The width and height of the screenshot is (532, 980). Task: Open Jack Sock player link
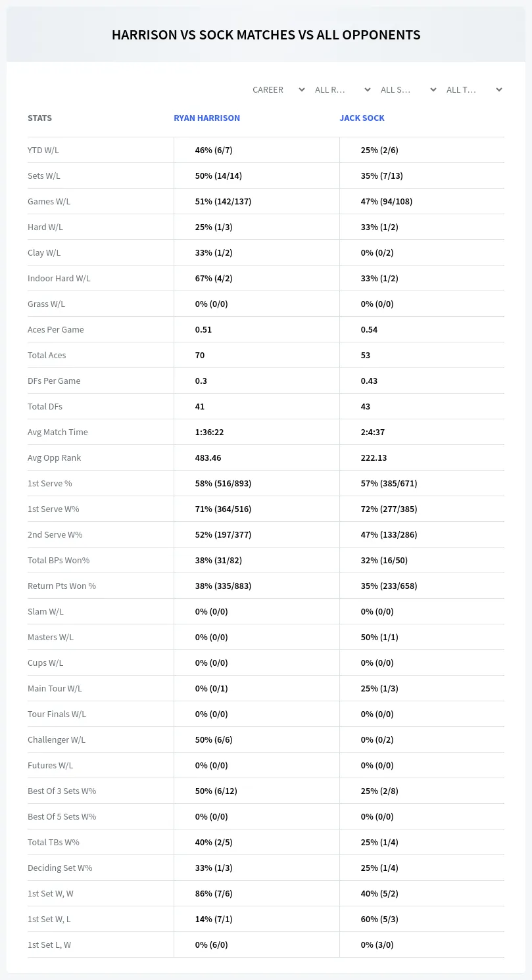[362, 118]
